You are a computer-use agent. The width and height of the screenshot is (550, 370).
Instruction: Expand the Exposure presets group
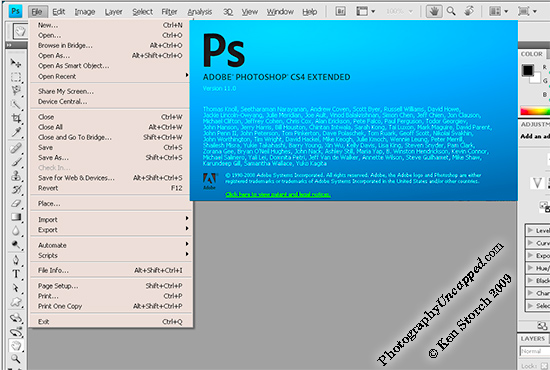530,255
